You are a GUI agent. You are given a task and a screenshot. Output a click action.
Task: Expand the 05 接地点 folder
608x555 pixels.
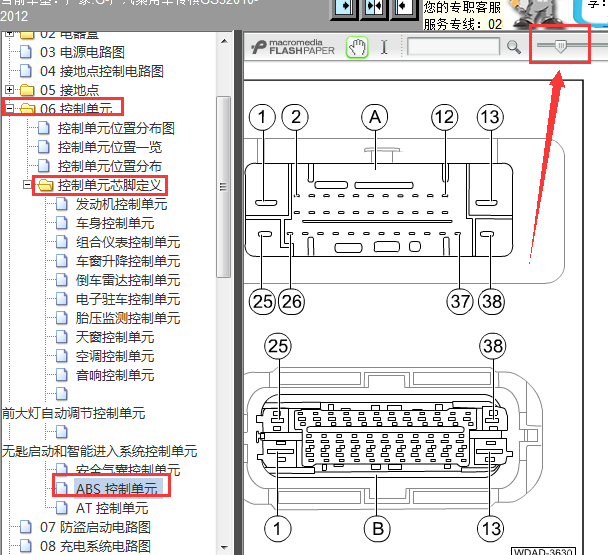(9, 90)
